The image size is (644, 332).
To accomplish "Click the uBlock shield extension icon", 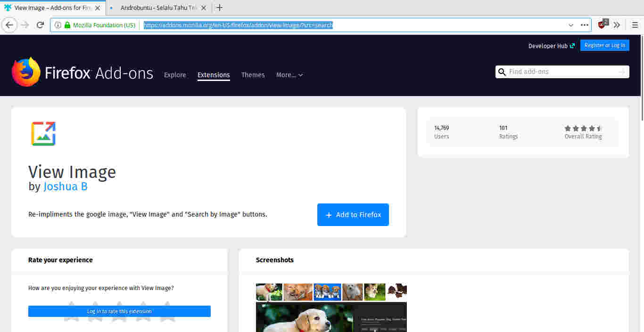I will (x=602, y=25).
